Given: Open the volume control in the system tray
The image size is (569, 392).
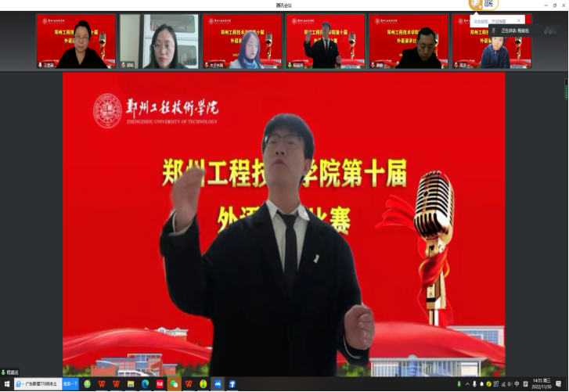Looking at the screenshot, I should 510,384.
